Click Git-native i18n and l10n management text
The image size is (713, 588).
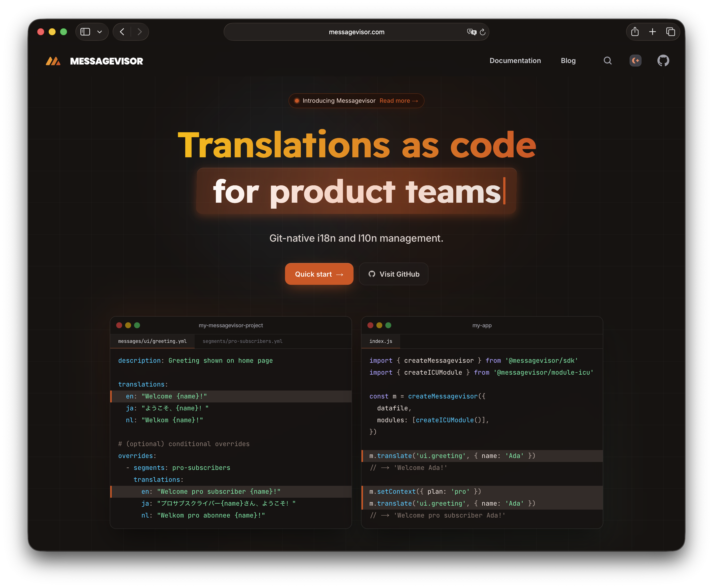(x=356, y=238)
